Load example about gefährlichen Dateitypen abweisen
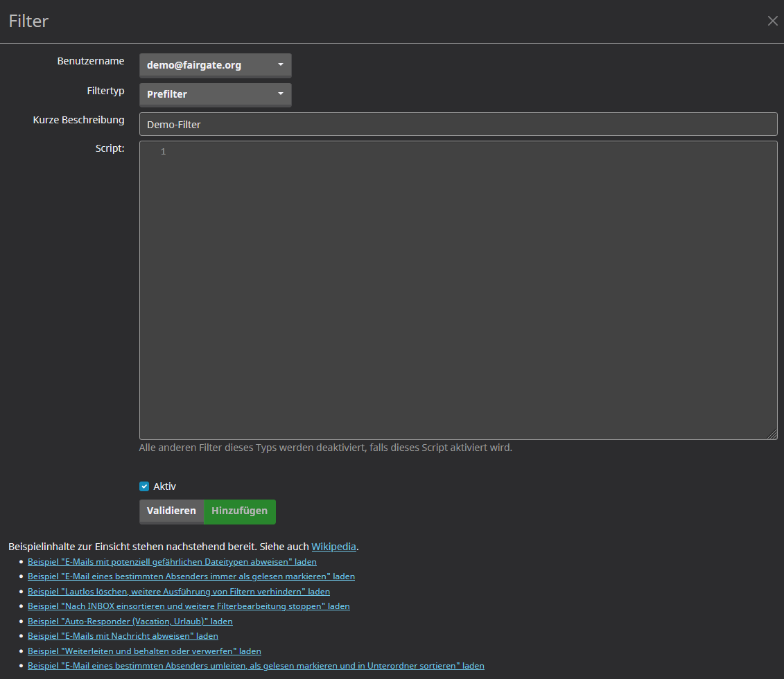784x679 pixels. pos(172,562)
